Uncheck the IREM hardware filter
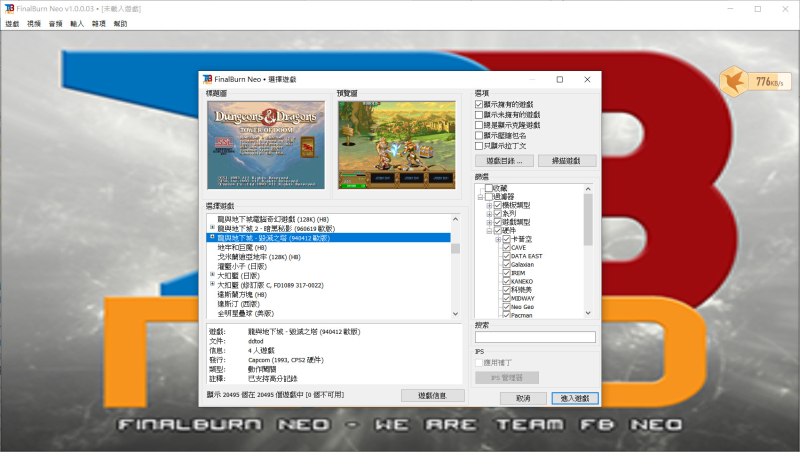This screenshot has width=800, height=452. coord(507,273)
